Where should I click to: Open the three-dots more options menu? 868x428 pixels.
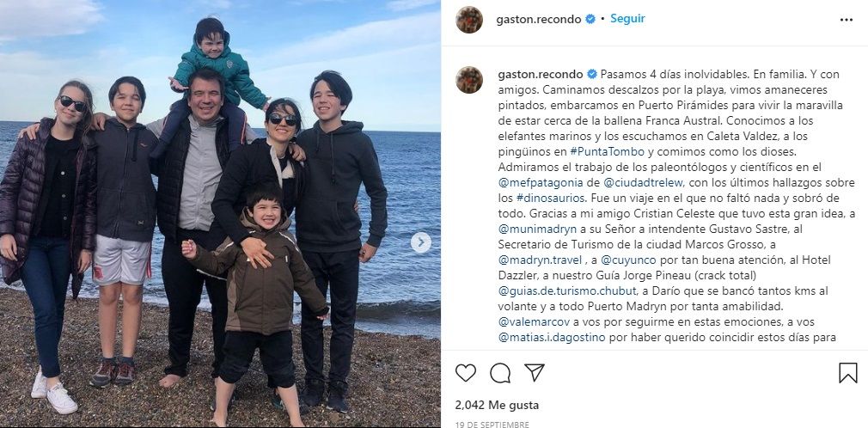(x=847, y=20)
